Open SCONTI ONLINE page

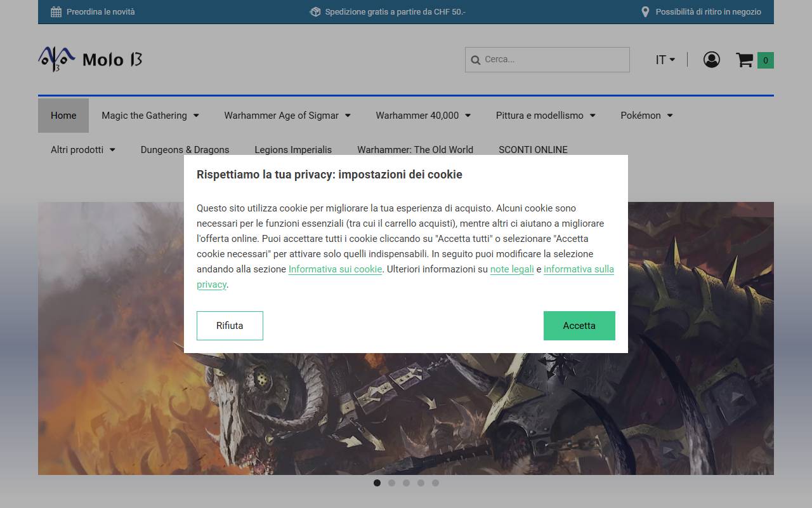pyautogui.click(x=533, y=150)
